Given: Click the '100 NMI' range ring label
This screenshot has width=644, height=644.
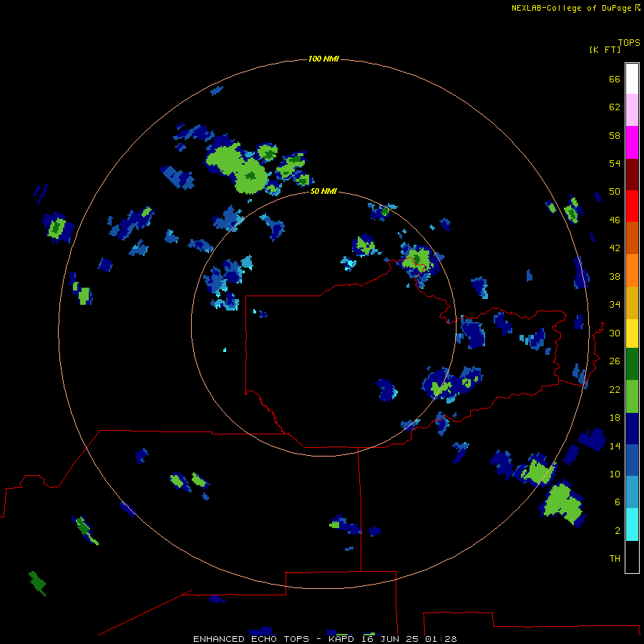Looking at the screenshot, I should pos(323,59).
